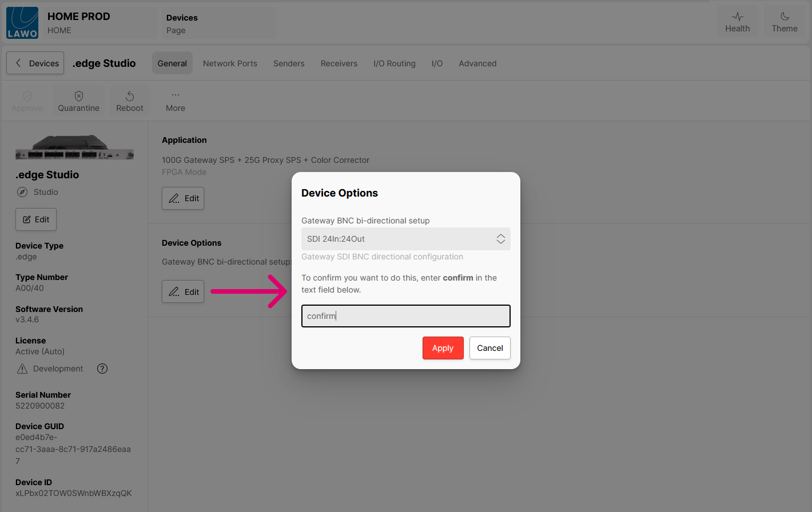The width and height of the screenshot is (812, 512).
Task: Go back to Devices list
Action: [35, 63]
